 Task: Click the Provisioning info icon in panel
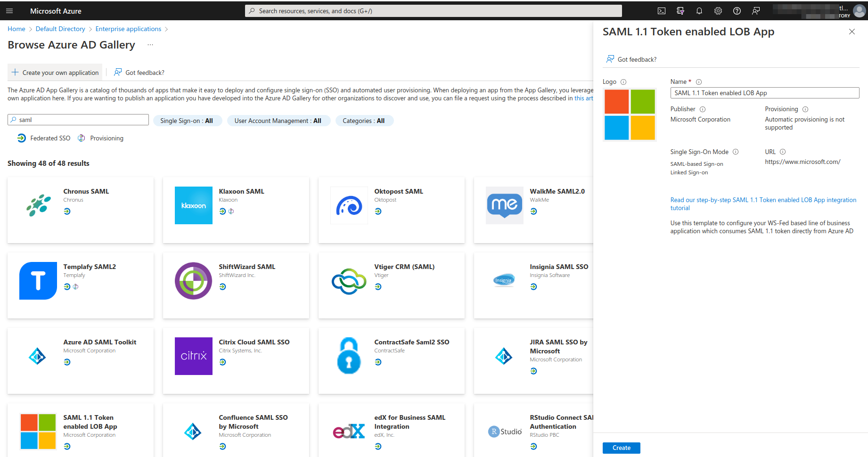click(x=805, y=109)
